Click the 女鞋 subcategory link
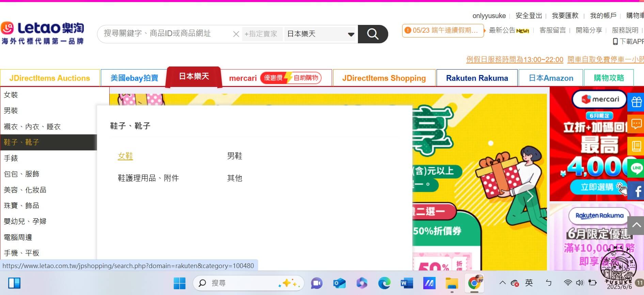This screenshot has height=295, width=644. tap(125, 156)
